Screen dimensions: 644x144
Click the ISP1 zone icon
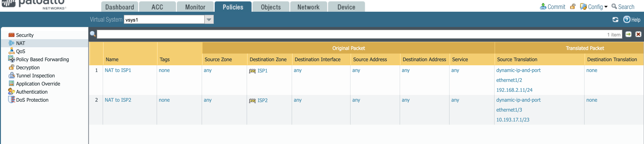click(252, 71)
